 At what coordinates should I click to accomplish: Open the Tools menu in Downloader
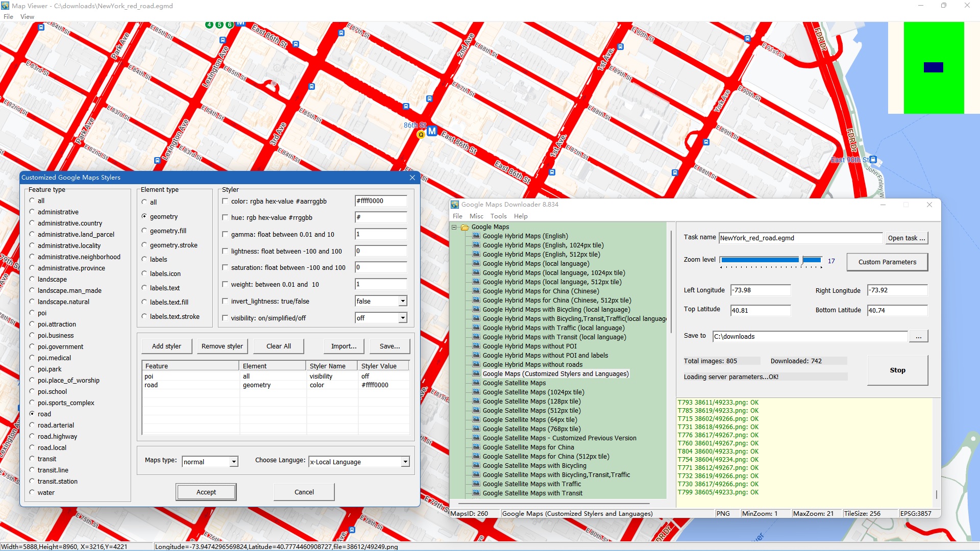pos(498,216)
